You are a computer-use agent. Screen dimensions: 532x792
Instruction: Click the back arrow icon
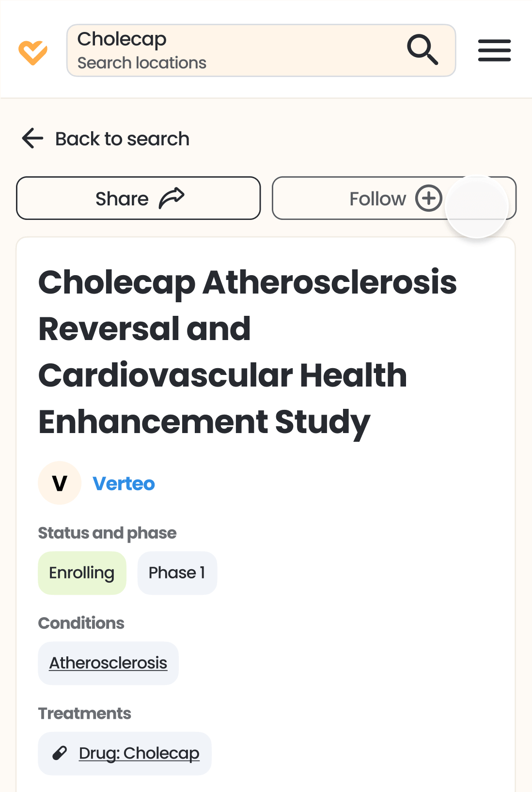tap(33, 139)
